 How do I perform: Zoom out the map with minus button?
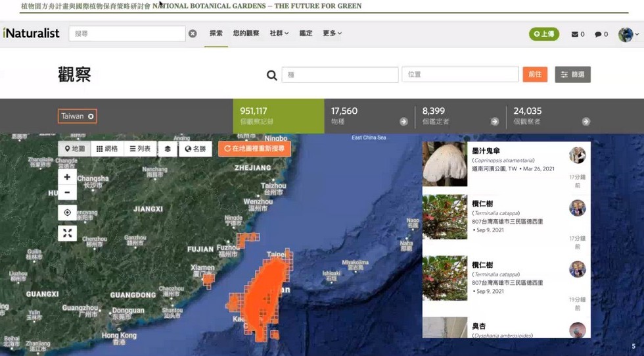67,193
